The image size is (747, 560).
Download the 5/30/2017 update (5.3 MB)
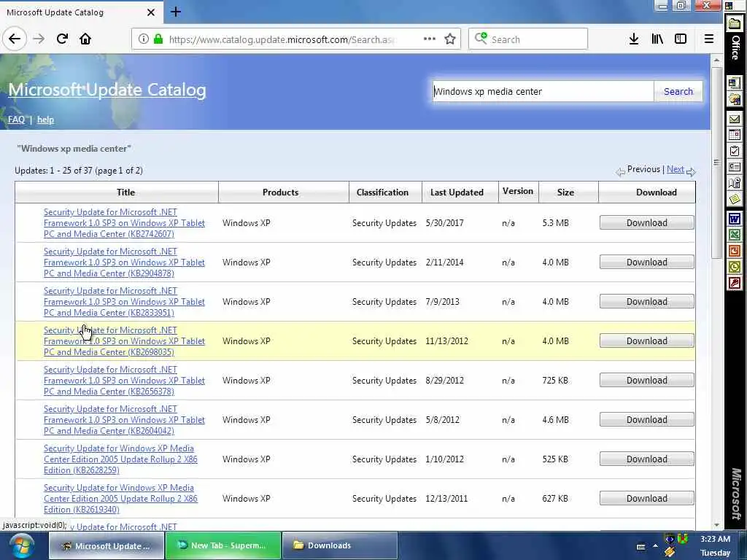646,222
